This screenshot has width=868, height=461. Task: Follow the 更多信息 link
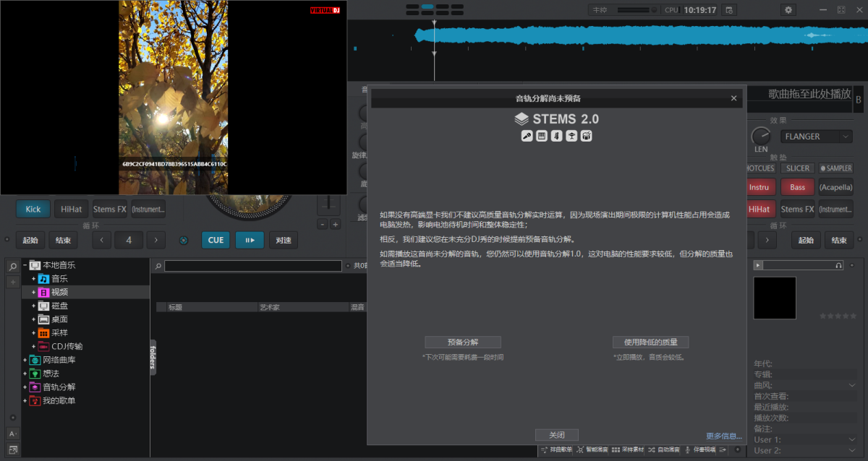pos(724,435)
